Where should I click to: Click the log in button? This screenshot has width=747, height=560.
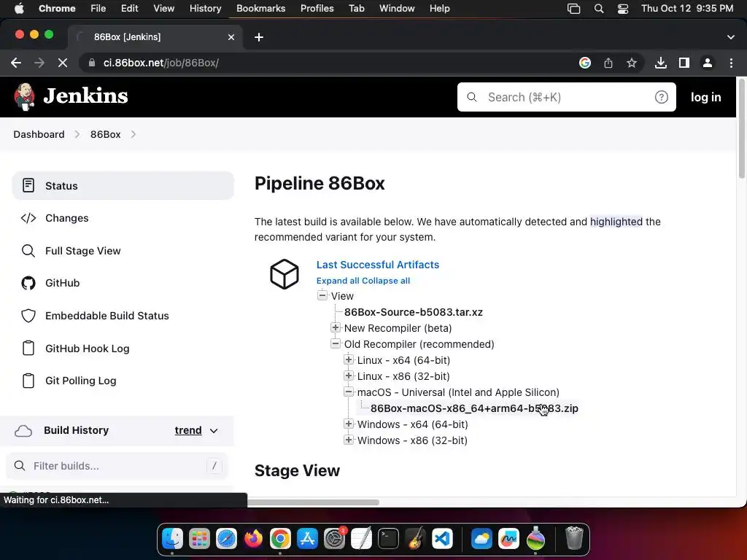point(705,97)
